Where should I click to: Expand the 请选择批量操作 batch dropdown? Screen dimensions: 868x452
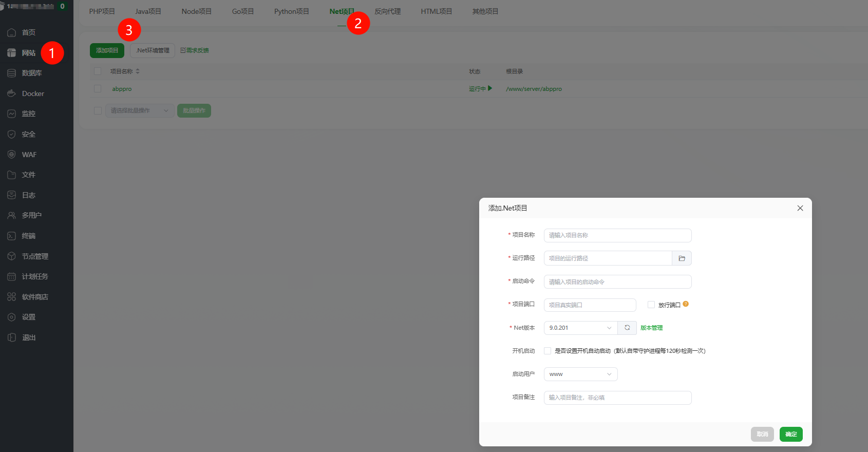[140, 110]
